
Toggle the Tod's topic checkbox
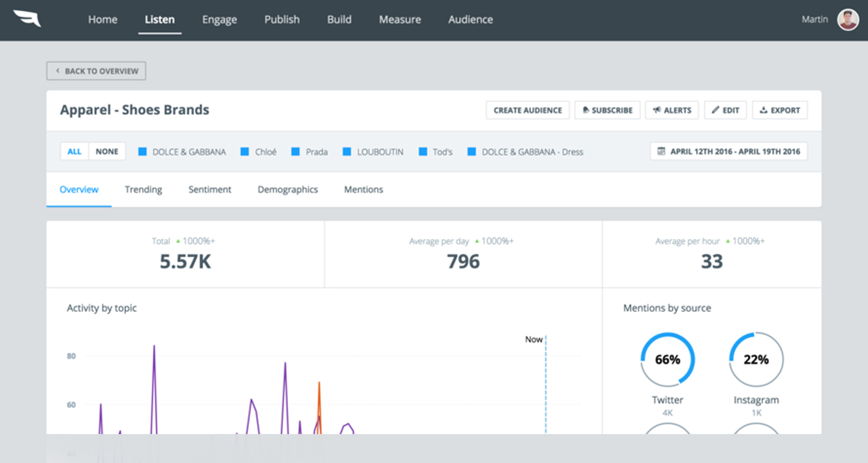coord(423,151)
